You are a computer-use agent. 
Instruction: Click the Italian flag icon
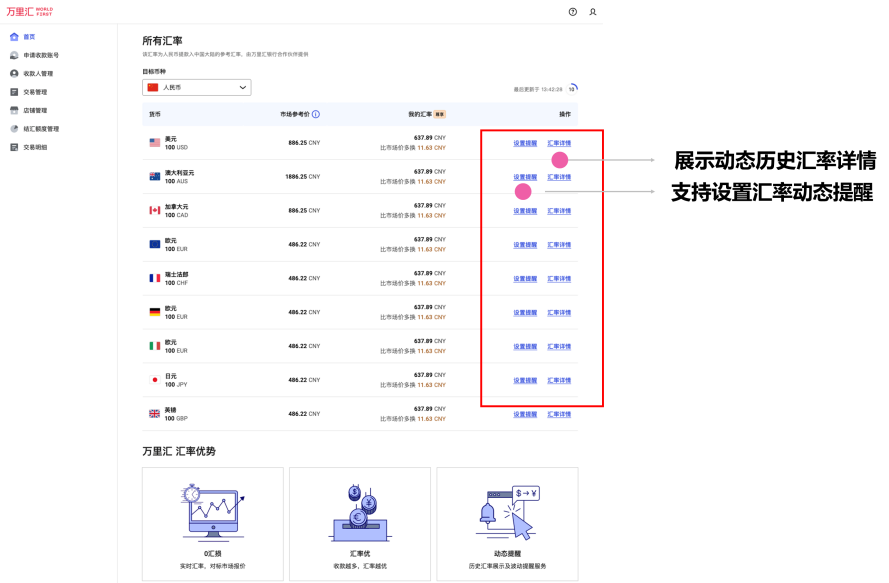tap(155, 346)
